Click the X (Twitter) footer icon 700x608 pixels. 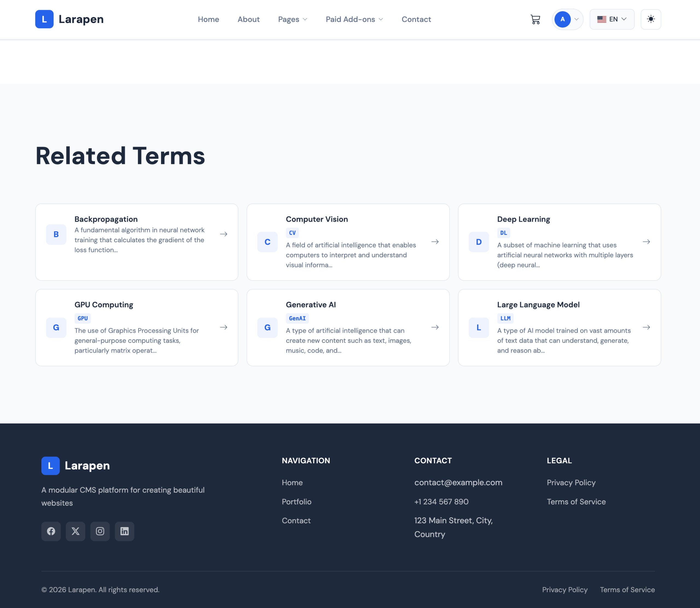pos(75,531)
